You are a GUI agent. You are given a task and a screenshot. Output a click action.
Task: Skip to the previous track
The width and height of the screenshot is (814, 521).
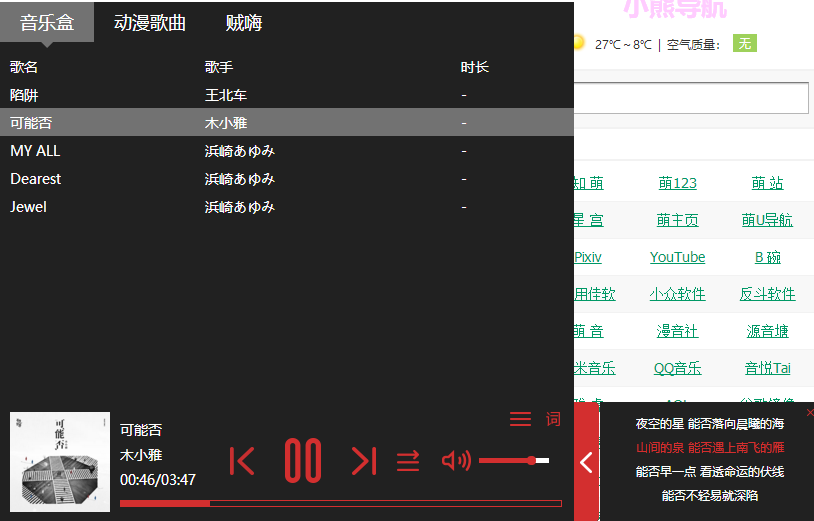[242, 461]
